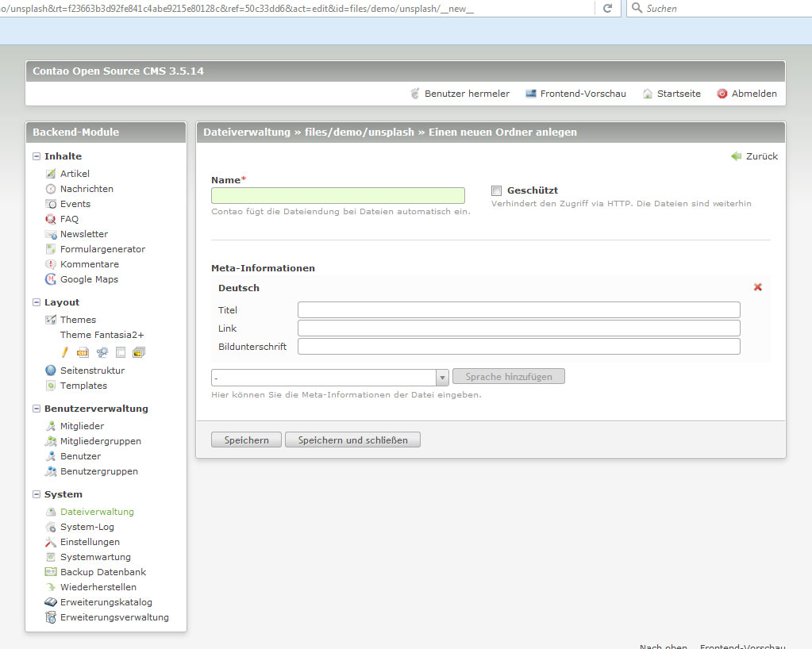Collapse the System module group
Screen dimensions: 812x649
[x=37, y=494]
